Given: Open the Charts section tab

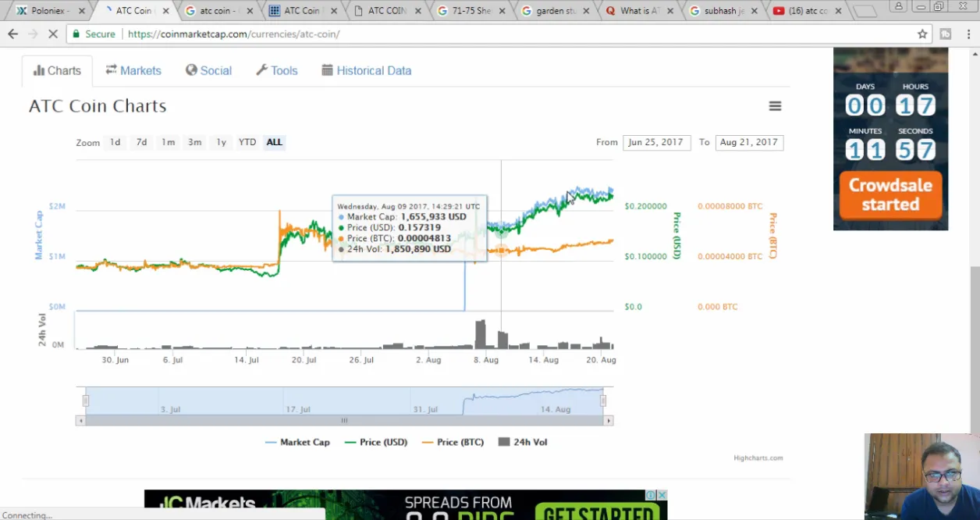Looking at the screenshot, I should pos(57,71).
